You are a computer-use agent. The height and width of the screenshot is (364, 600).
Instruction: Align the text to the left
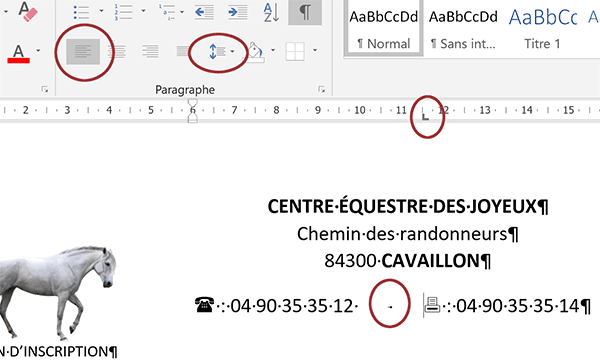coord(83,51)
